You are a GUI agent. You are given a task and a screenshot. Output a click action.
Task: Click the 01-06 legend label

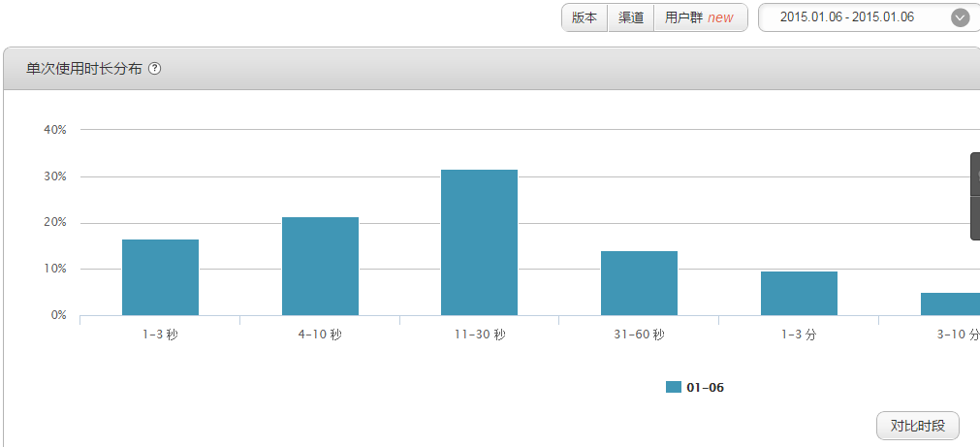click(x=705, y=388)
